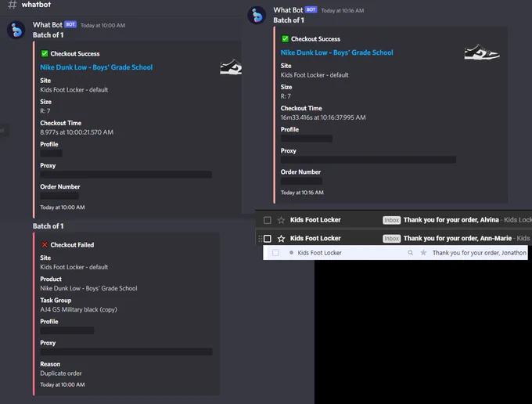Click Inbox label on Ann-Marie email
This screenshot has width=532, height=404.
[x=391, y=238]
